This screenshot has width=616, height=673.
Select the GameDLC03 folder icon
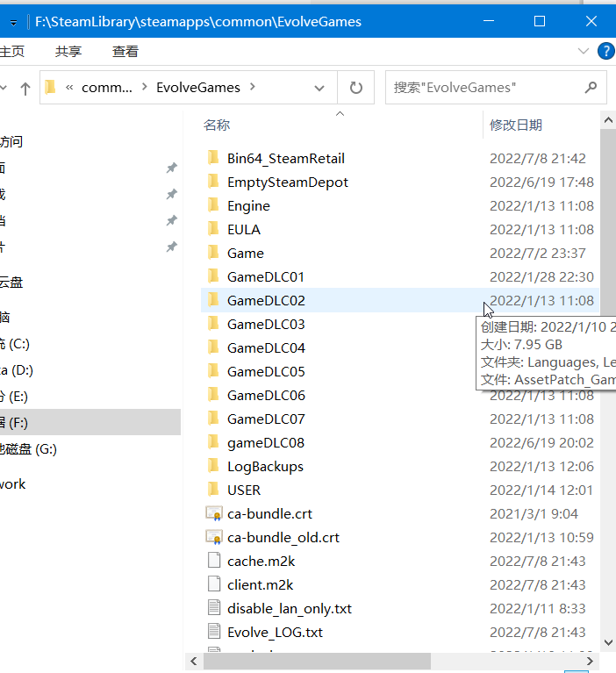[x=213, y=324]
